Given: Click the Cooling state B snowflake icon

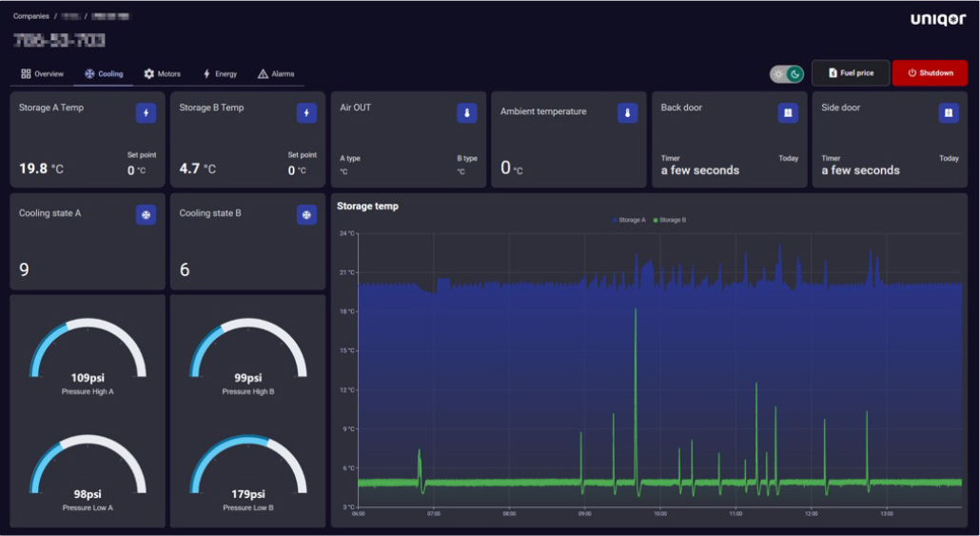Looking at the screenshot, I should point(306,215).
